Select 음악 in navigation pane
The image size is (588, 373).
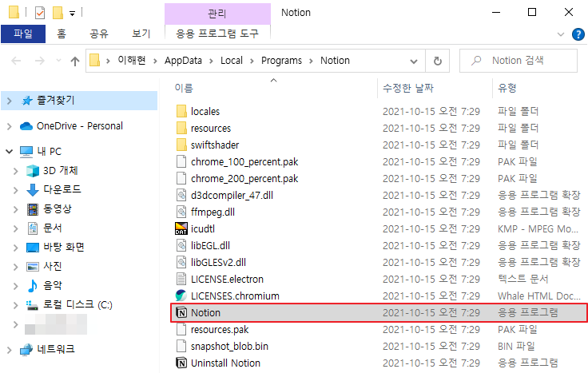[x=52, y=286]
